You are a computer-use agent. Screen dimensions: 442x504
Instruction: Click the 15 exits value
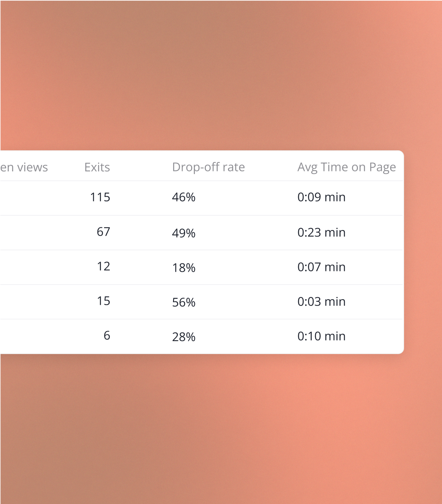coord(103,301)
